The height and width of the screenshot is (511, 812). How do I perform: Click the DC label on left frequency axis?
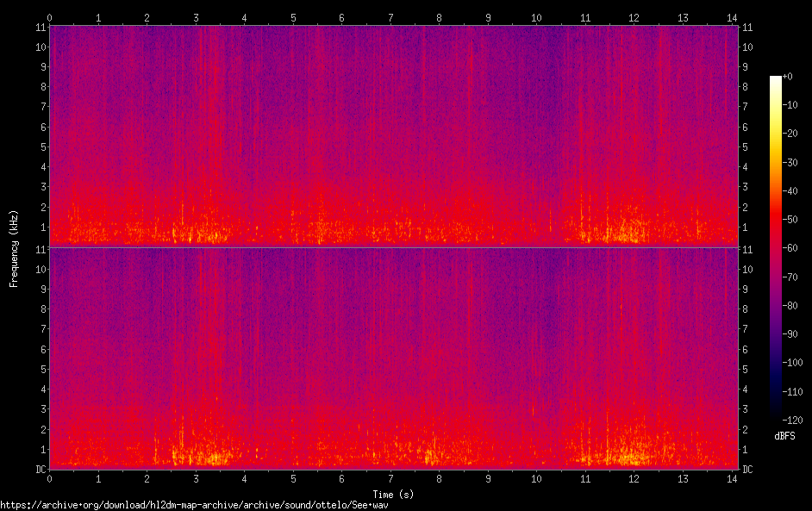tap(41, 470)
